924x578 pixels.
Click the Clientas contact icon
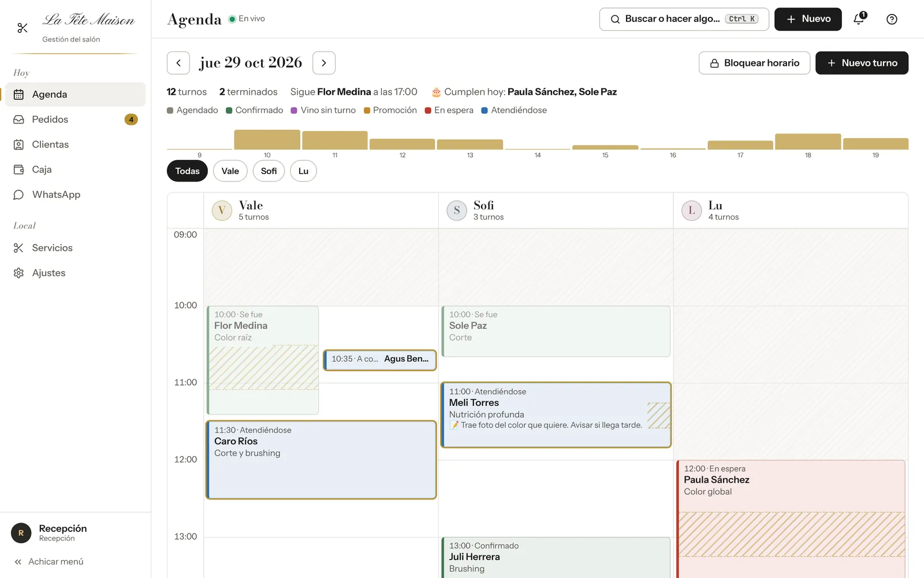pos(18,144)
